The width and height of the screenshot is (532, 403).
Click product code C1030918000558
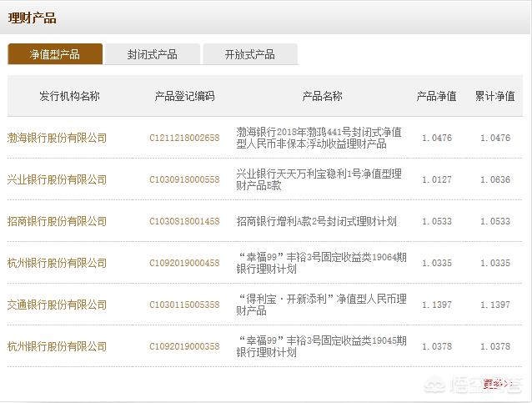point(184,179)
